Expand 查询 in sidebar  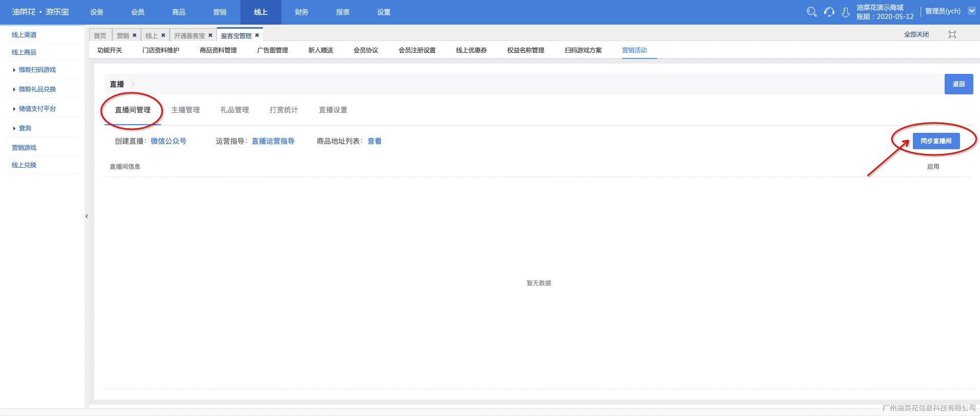25,128
